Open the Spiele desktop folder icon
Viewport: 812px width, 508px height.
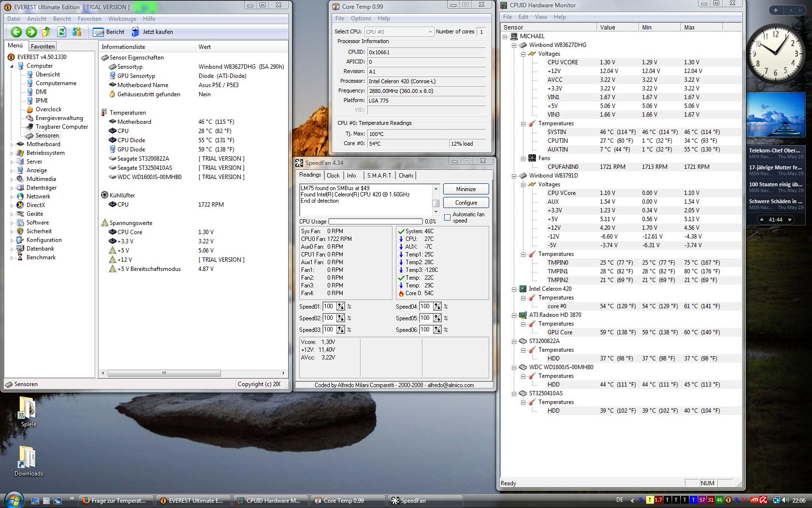tap(28, 411)
